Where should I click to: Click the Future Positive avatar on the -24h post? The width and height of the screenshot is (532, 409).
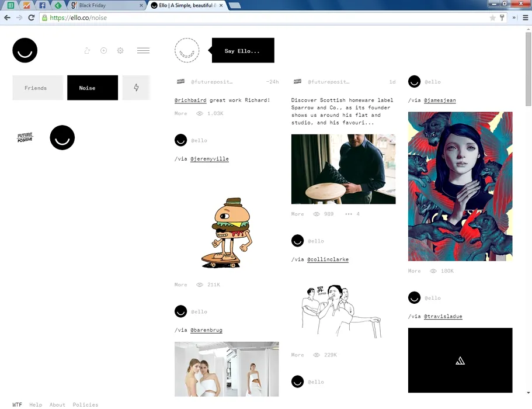click(x=181, y=81)
